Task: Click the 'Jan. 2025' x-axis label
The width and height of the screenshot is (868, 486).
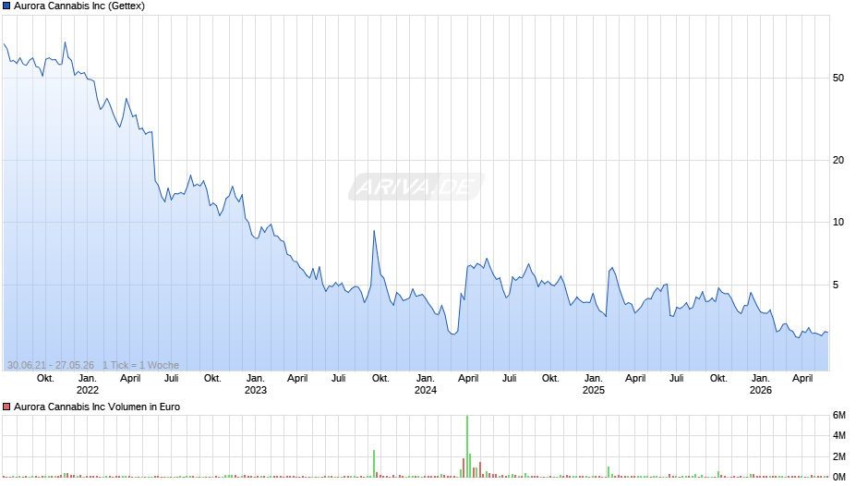Action: pos(594,384)
